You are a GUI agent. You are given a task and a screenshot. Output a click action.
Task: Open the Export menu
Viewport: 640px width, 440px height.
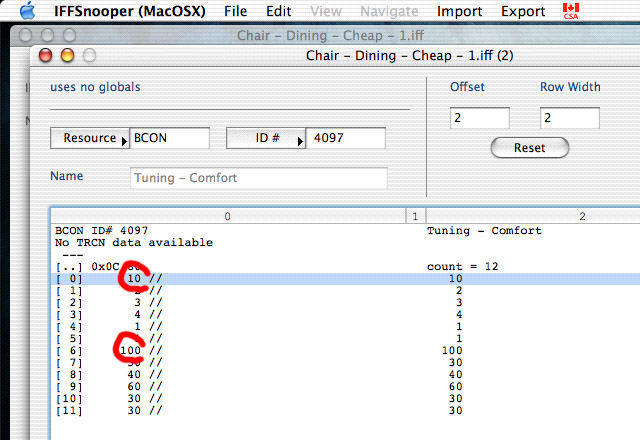coord(523,12)
